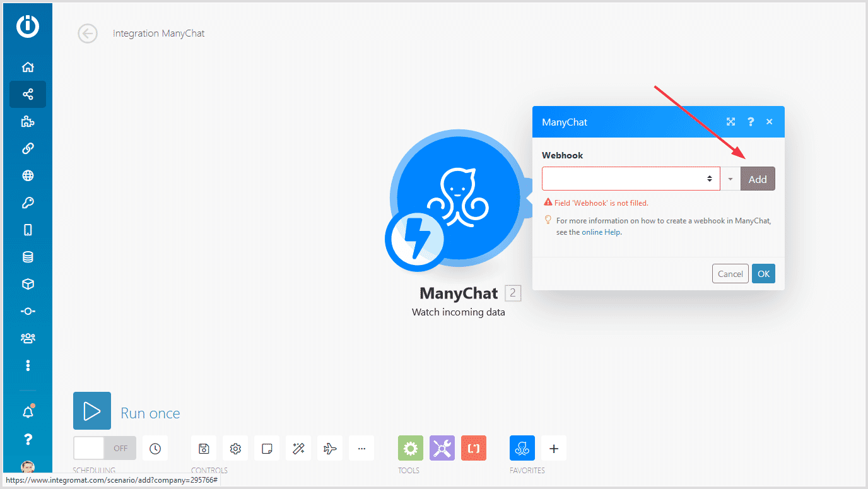This screenshot has height=489, width=868.
Task: Open purple Tools wrench icon
Action: click(442, 449)
